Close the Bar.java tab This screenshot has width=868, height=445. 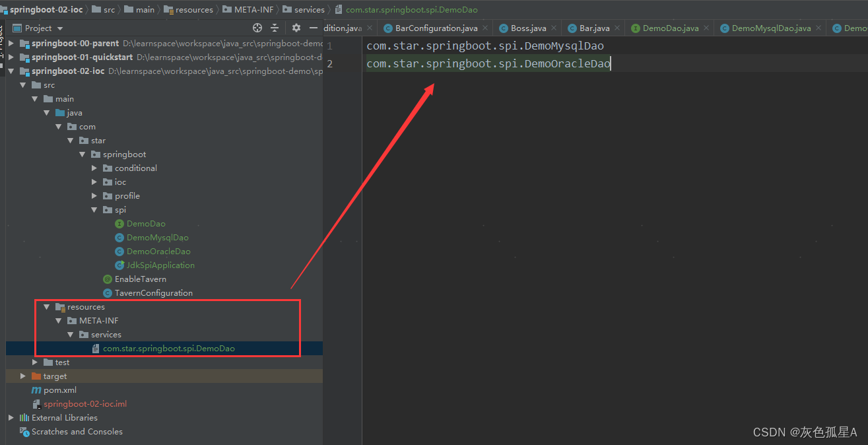(x=618, y=28)
